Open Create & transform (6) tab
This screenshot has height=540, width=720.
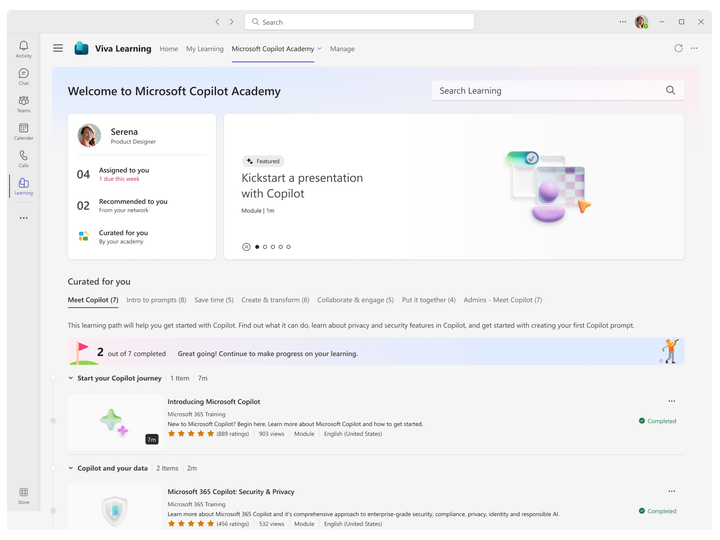tap(276, 300)
